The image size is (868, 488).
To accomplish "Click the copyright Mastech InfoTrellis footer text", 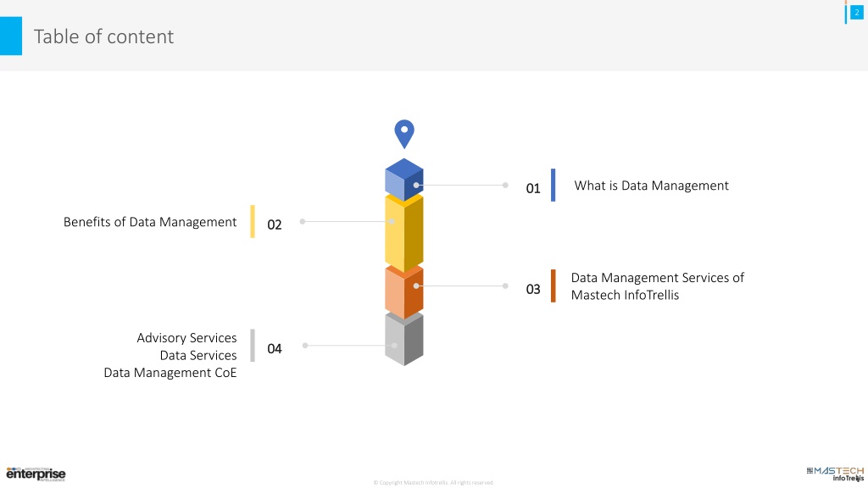I will (x=433, y=482).
